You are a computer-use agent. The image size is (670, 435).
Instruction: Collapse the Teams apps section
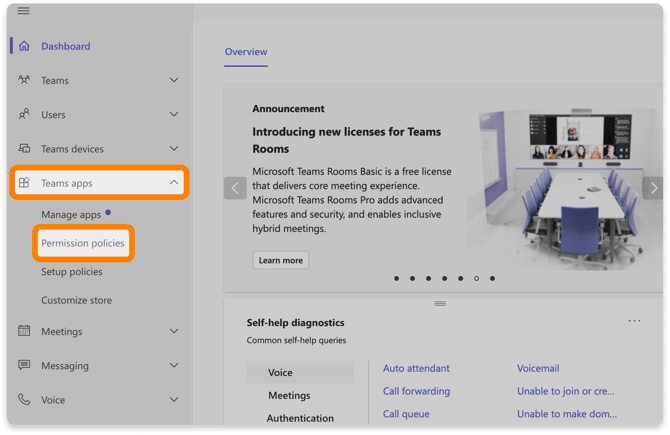pyautogui.click(x=174, y=182)
